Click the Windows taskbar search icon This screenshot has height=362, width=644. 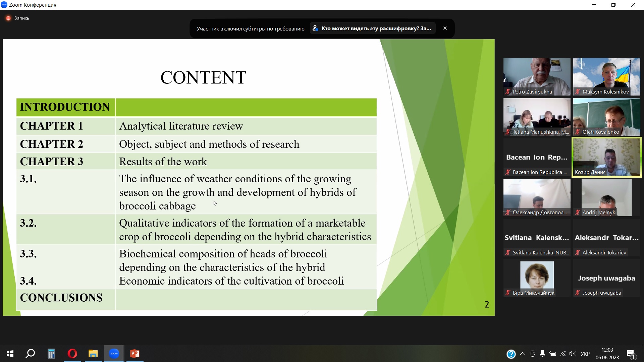click(x=31, y=354)
